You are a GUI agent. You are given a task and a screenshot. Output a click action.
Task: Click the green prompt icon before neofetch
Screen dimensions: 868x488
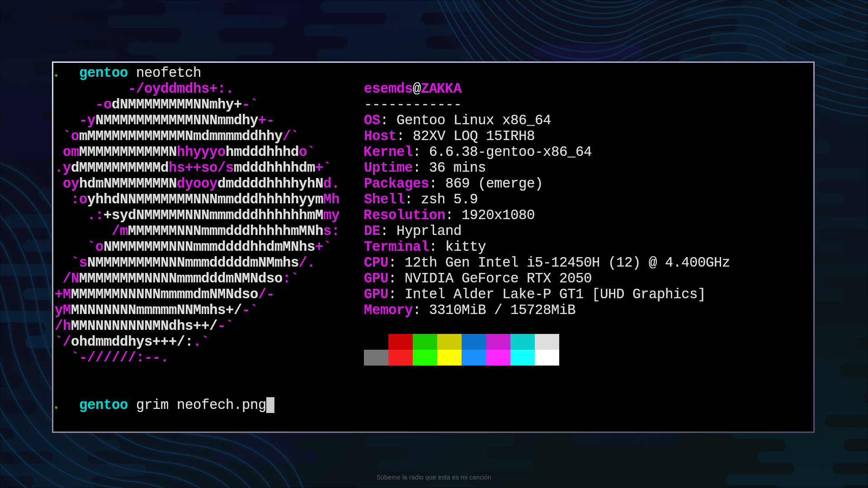tap(57, 75)
